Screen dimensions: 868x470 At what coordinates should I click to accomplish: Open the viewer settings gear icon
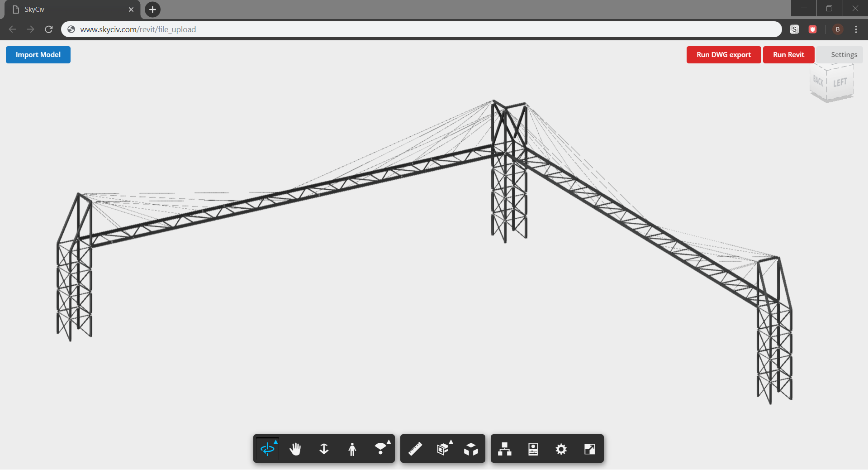561,449
